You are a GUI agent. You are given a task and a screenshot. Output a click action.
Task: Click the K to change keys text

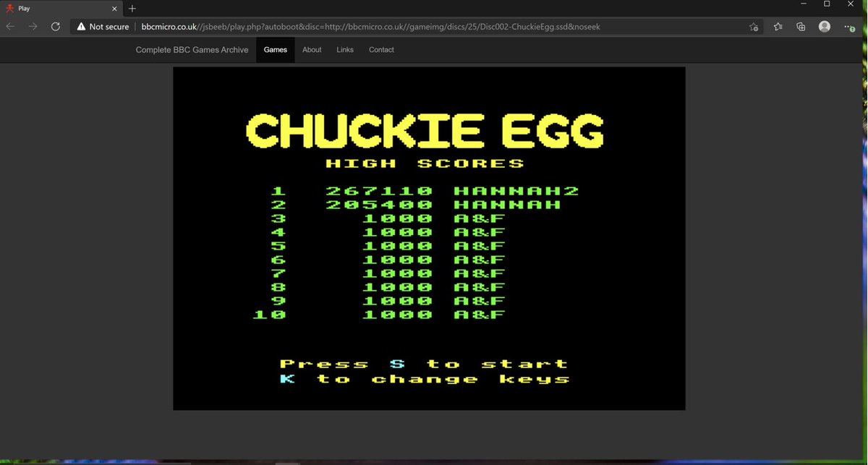[x=425, y=379]
